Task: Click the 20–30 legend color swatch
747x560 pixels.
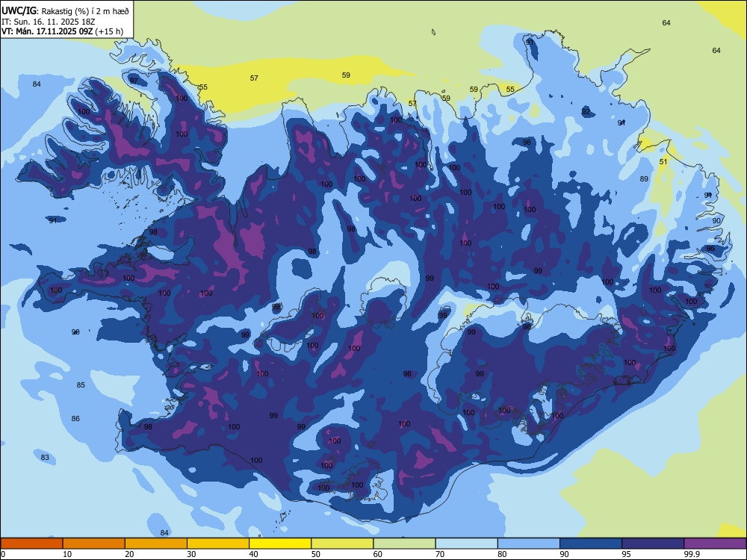Action: click(x=156, y=544)
